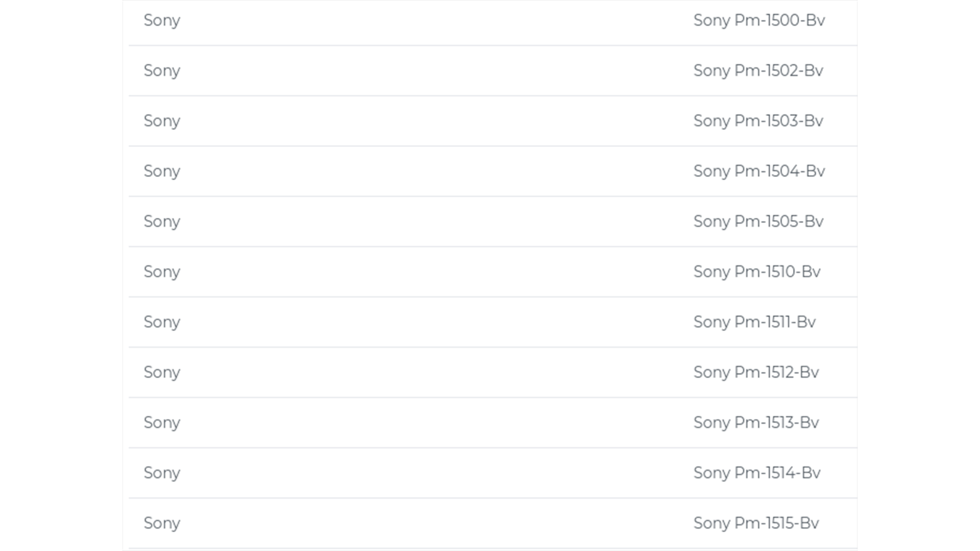Select the Sony brand cell beside Pm-1510-Bv
980x551 pixels.
(162, 272)
